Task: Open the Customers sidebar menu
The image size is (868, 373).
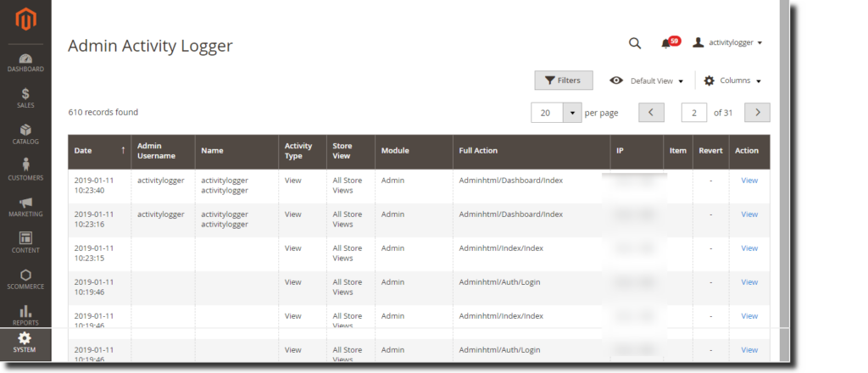Action: coord(25,170)
